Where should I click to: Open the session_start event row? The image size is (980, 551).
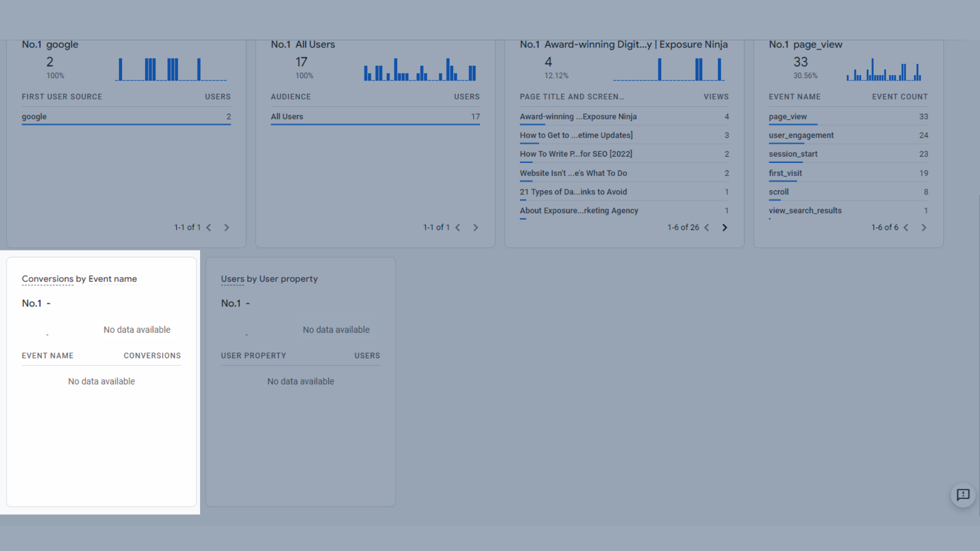(x=793, y=154)
